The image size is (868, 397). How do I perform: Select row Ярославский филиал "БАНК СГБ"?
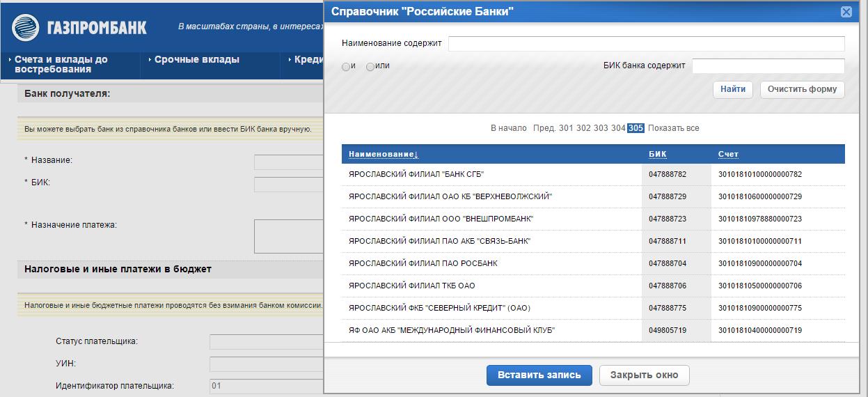click(416, 174)
